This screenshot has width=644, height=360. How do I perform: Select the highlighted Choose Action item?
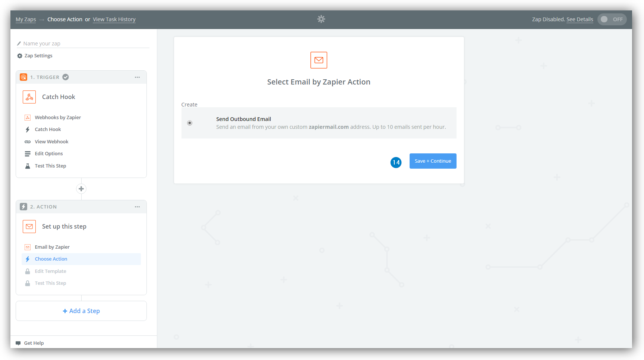pos(81,259)
